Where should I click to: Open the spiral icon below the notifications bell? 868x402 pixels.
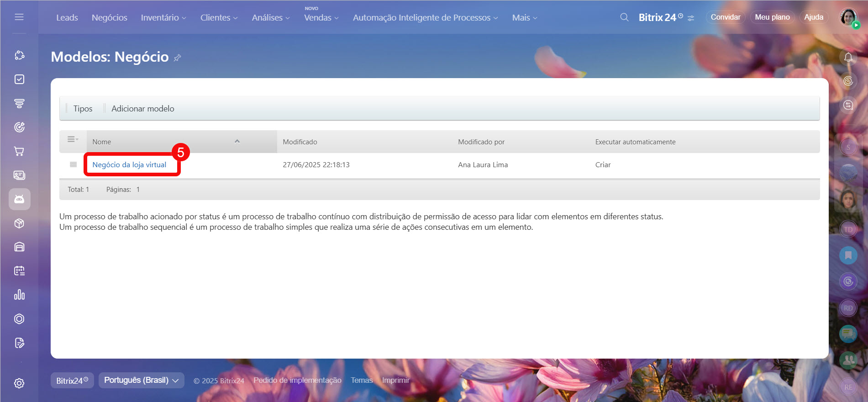pos(848,81)
